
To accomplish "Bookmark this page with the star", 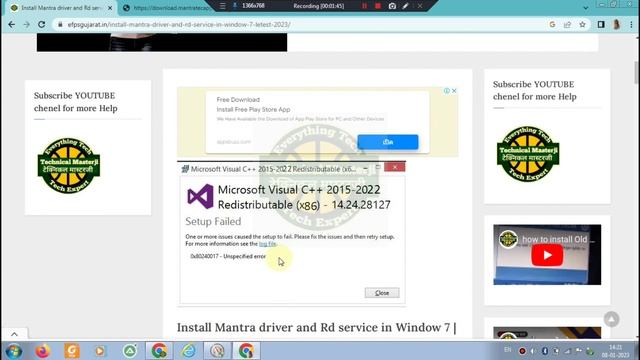I will tap(582, 24).
